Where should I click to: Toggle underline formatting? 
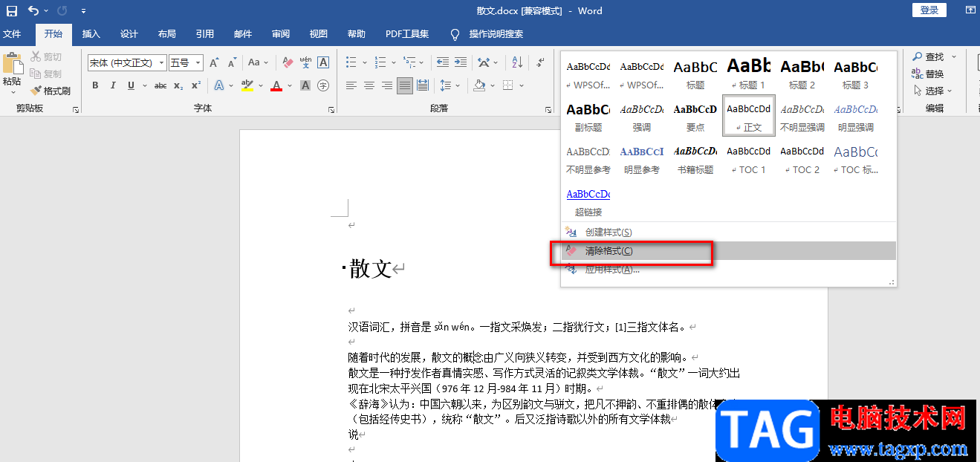[131, 85]
